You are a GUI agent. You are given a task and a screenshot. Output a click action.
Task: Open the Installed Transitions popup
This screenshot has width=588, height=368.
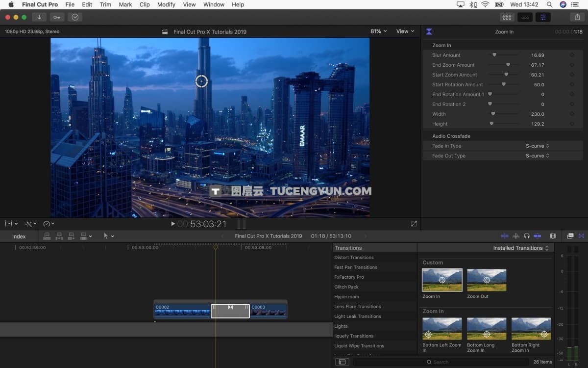point(521,248)
